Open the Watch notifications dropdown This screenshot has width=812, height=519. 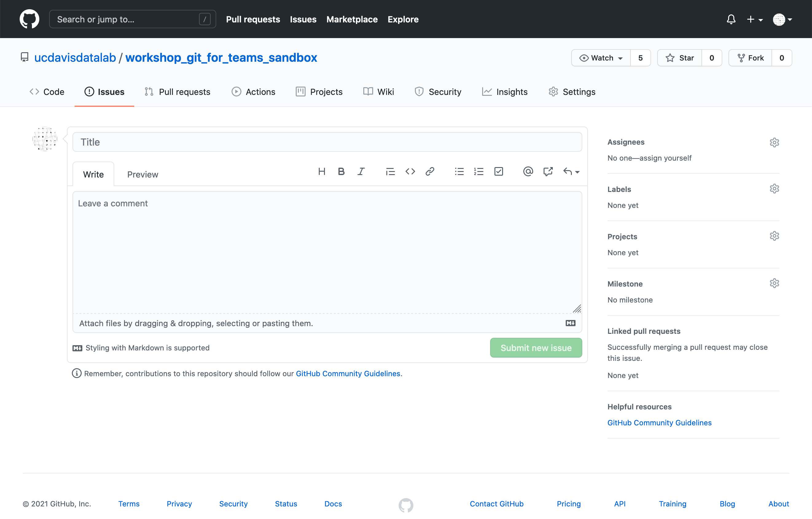point(601,58)
